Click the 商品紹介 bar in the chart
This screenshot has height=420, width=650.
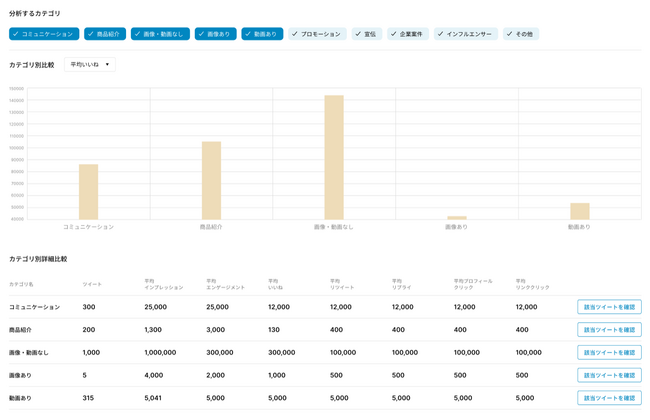pyautogui.click(x=211, y=181)
